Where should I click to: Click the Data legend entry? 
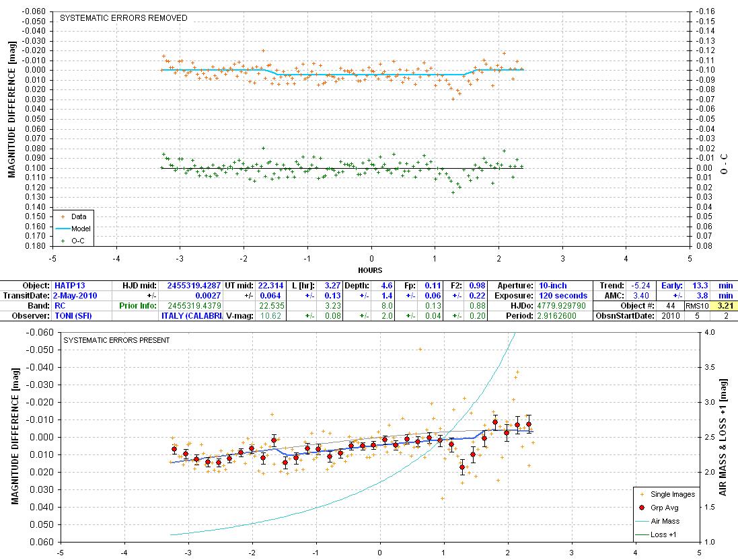[x=73, y=216]
